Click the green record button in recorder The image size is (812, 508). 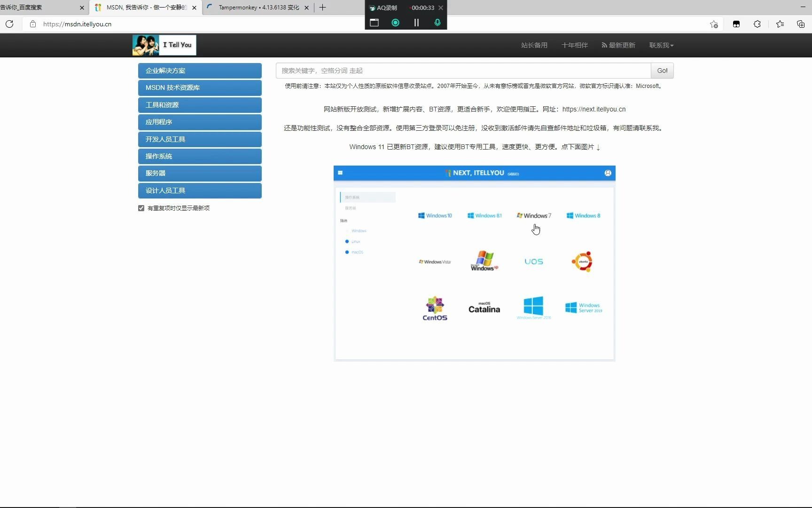(x=395, y=23)
